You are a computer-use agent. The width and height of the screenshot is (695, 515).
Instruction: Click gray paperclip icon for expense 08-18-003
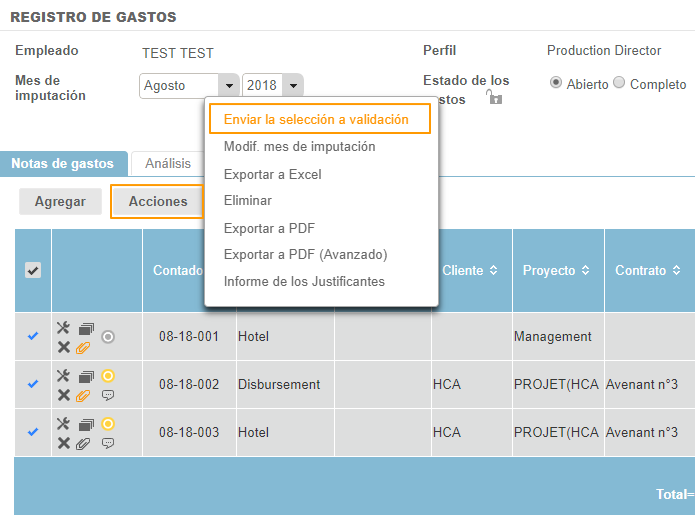84,443
